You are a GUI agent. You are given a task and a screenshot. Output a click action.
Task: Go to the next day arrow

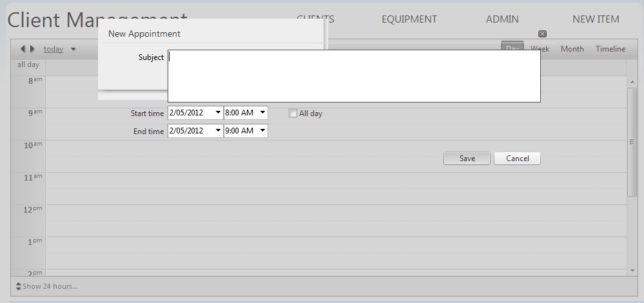32,49
